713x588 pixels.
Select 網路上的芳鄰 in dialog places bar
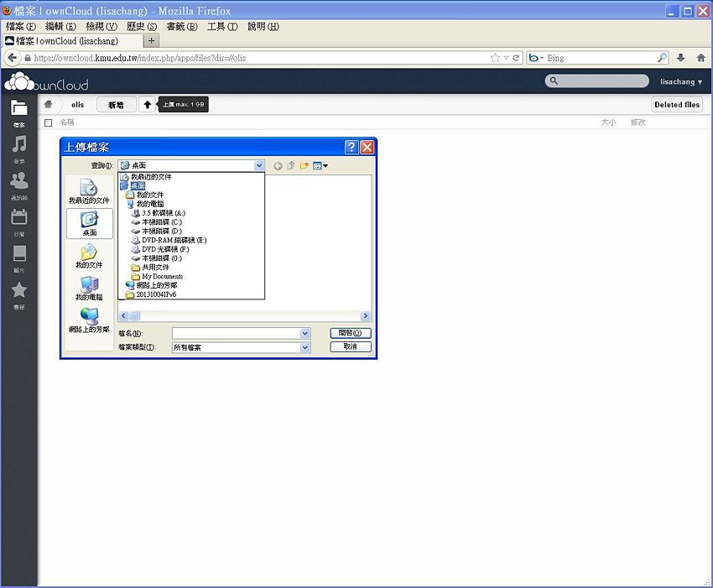(x=89, y=320)
